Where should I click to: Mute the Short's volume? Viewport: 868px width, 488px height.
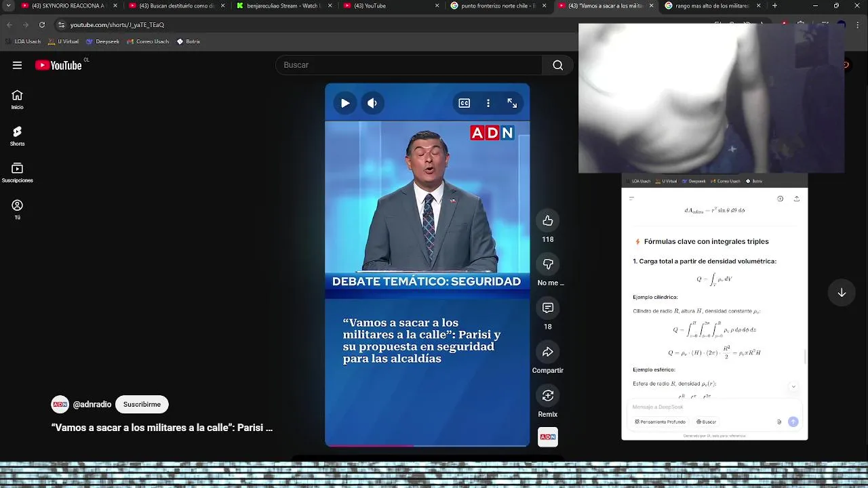372,103
